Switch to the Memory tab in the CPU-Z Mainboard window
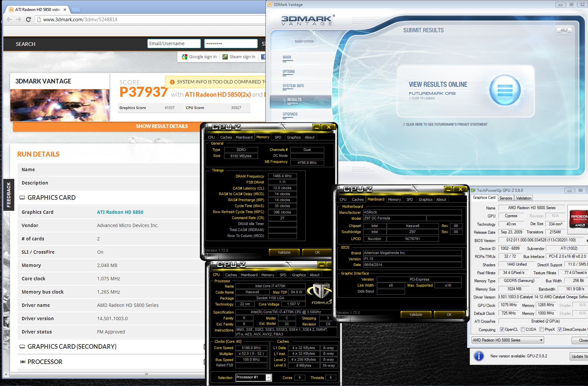588x386 pixels. [x=394, y=199]
